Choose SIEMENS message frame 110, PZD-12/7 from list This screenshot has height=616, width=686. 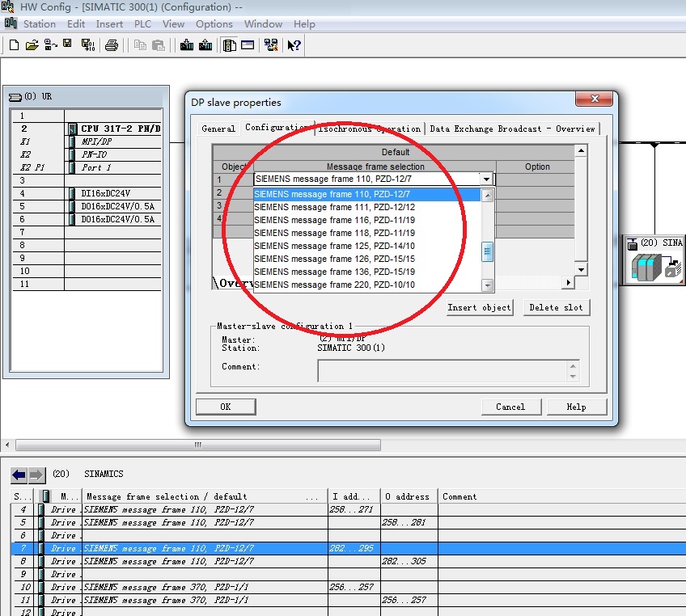(366, 195)
